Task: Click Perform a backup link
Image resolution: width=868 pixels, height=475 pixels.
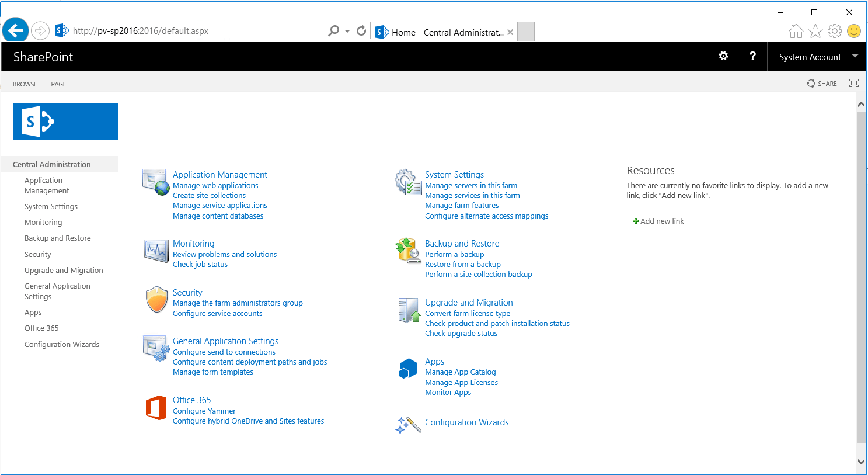Action: click(455, 254)
